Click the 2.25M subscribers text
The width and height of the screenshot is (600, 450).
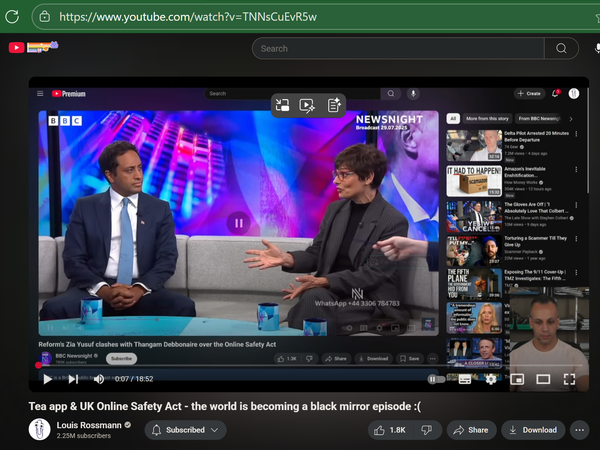coord(83,436)
